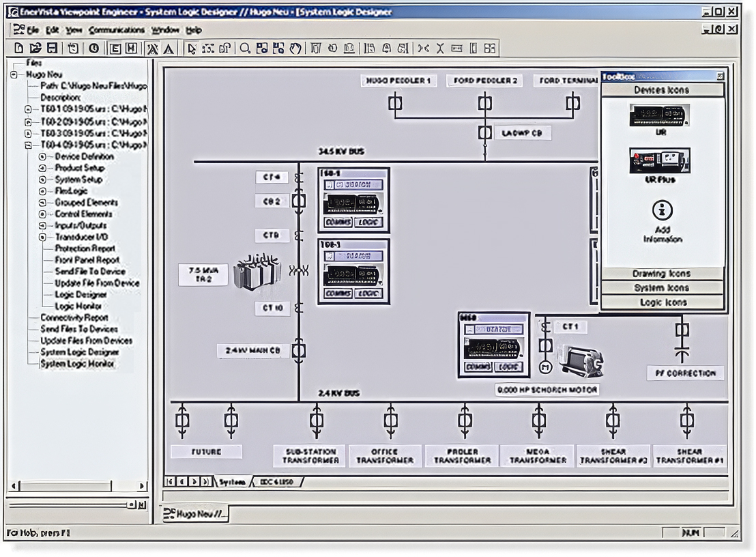756x557 pixels.
Task: Select Send File To Device item
Action: click(x=90, y=272)
